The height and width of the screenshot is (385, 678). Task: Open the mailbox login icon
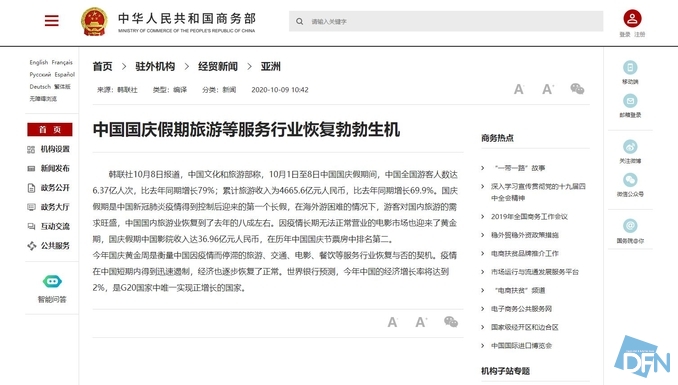(x=630, y=101)
